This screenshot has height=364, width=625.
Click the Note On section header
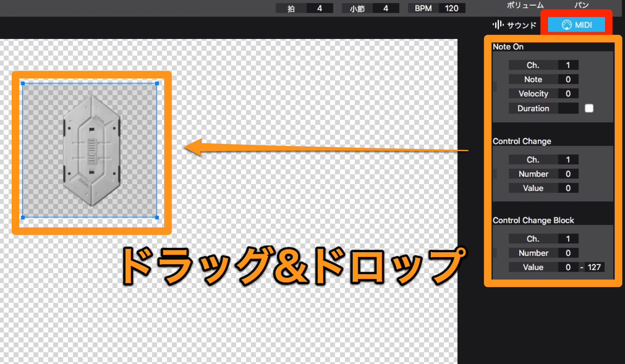tap(508, 47)
